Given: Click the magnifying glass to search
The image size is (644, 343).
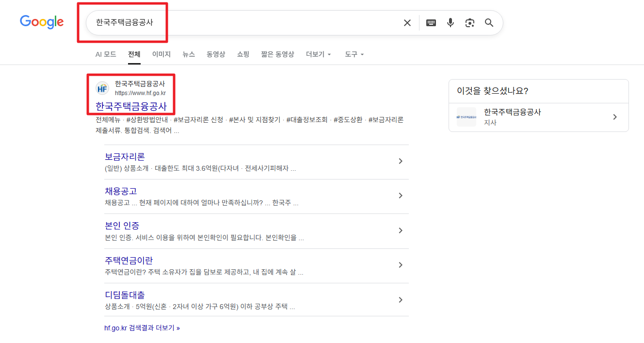Looking at the screenshot, I should point(489,22).
